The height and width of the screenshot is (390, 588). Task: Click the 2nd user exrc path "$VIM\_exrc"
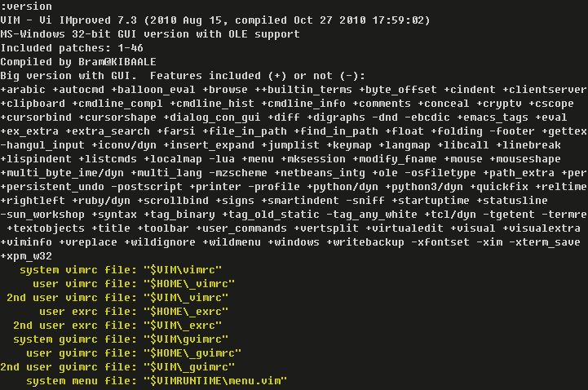(183, 326)
